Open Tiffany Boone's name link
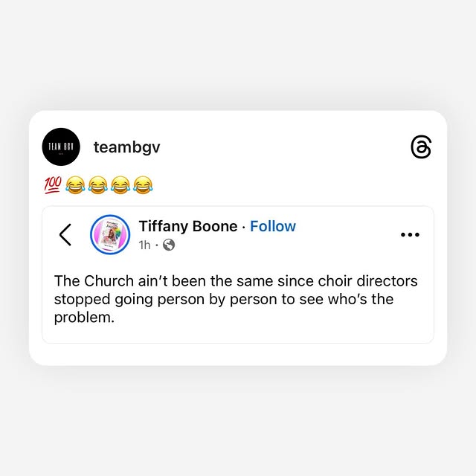The width and height of the screenshot is (476, 476). coord(188,226)
